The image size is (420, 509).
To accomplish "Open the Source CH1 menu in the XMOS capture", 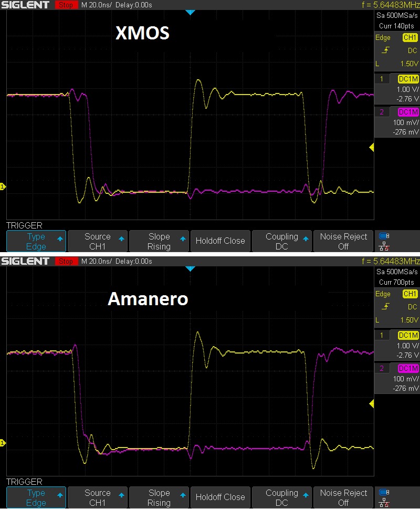I will [x=97, y=241].
